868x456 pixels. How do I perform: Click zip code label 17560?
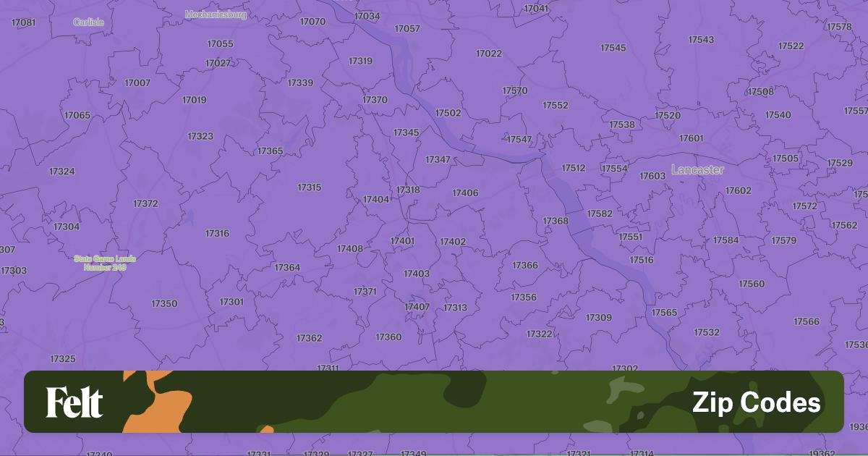click(752, 284)
